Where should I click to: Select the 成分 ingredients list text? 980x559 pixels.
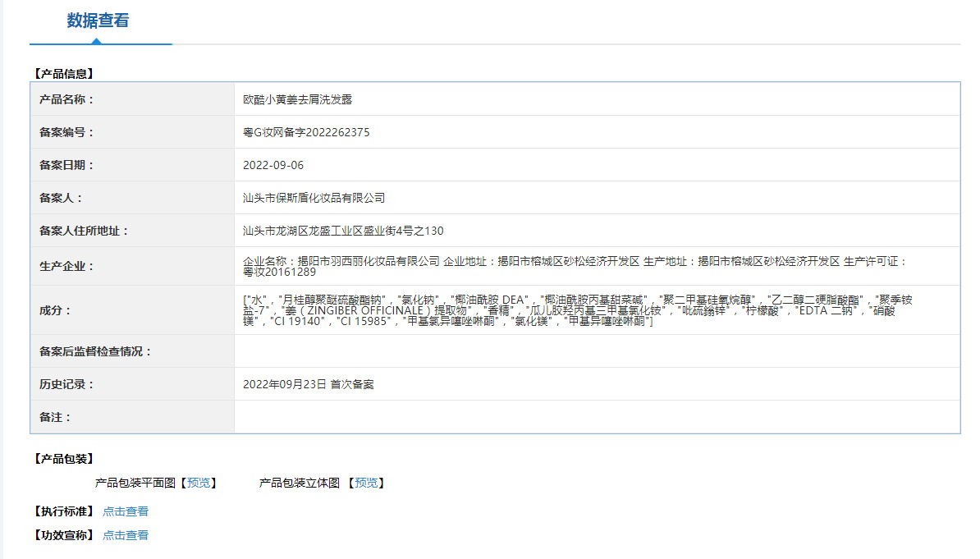pyautogui.click(x=578, y=310)
